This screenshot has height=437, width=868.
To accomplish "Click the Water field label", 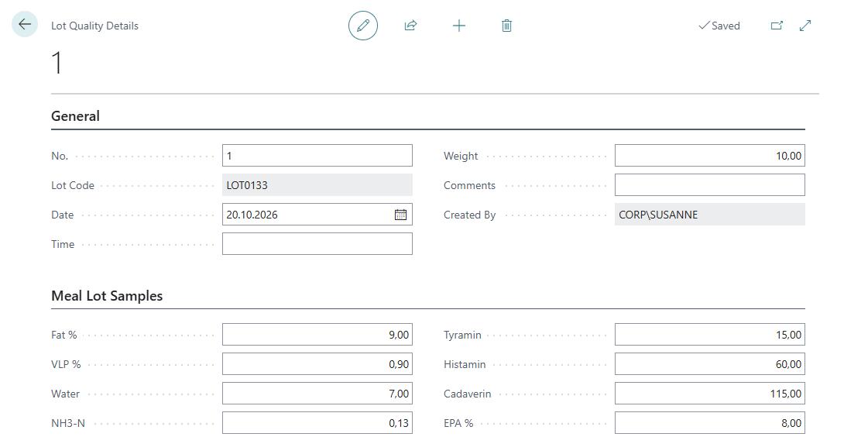I will tap(65, 394).
